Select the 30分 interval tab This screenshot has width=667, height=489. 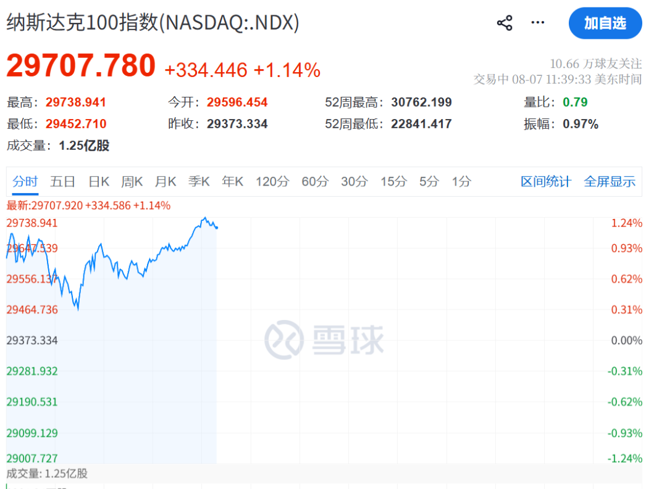pos(354,182)
